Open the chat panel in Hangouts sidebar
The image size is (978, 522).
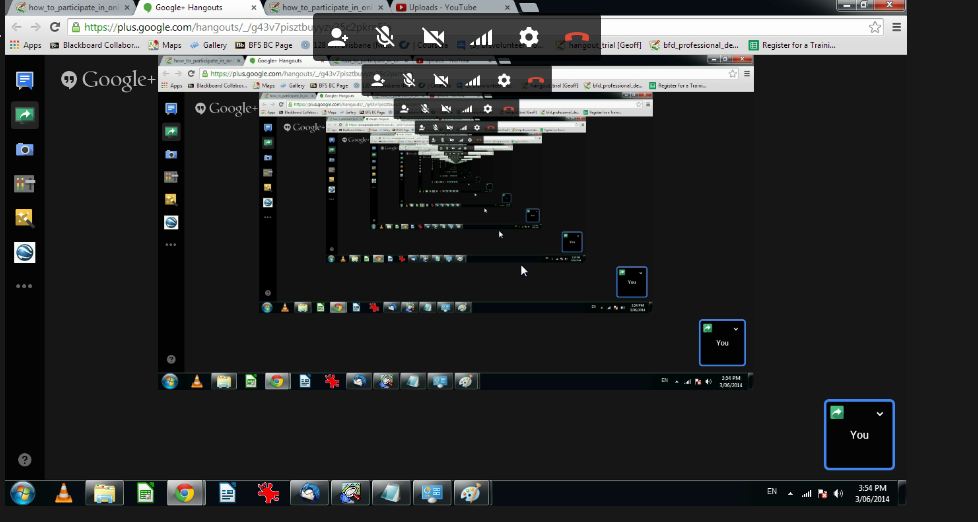[x=24, y=81]
